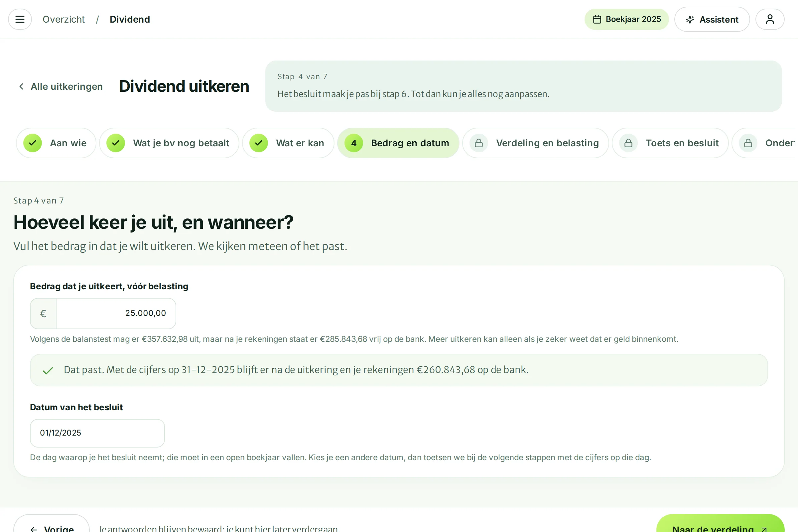Click the Dividend breadcrumb item
Screen dimensions: 798x532
coord(130,19)
